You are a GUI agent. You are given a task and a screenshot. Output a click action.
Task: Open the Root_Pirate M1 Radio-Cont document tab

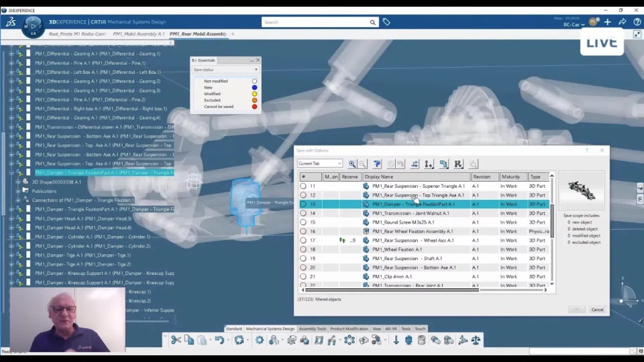[77, 34]
